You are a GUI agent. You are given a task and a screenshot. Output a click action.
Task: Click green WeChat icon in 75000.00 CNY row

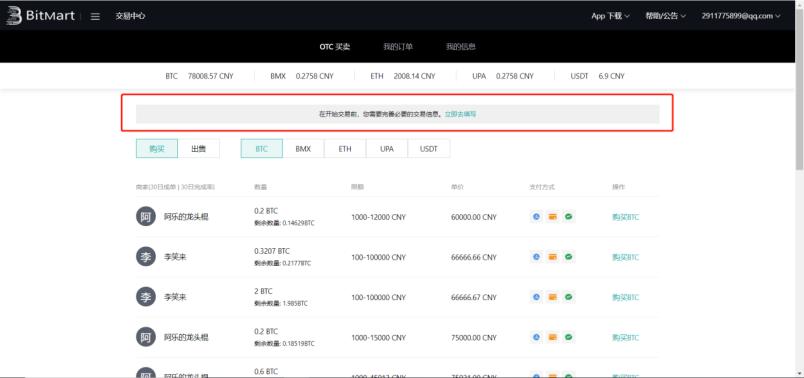click(568, 337)
